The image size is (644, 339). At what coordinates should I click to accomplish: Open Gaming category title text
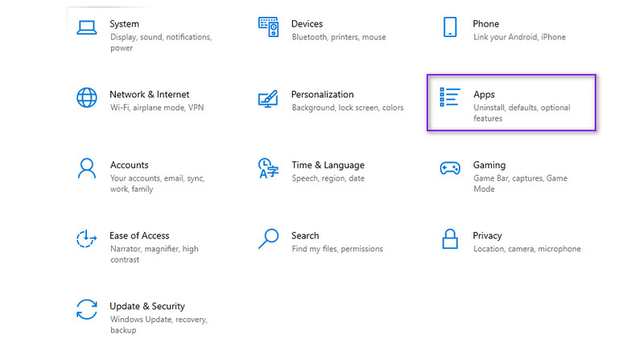click(489, 165)
